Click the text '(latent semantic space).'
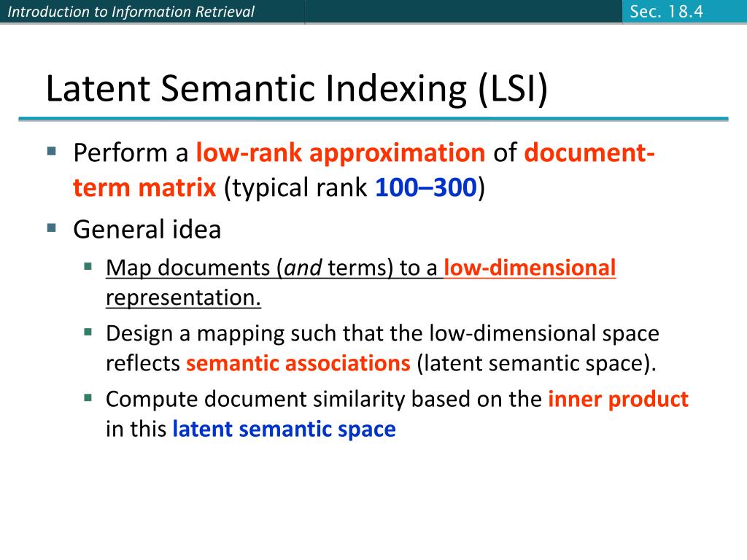 pyautogui.click(x=537, y=363)
